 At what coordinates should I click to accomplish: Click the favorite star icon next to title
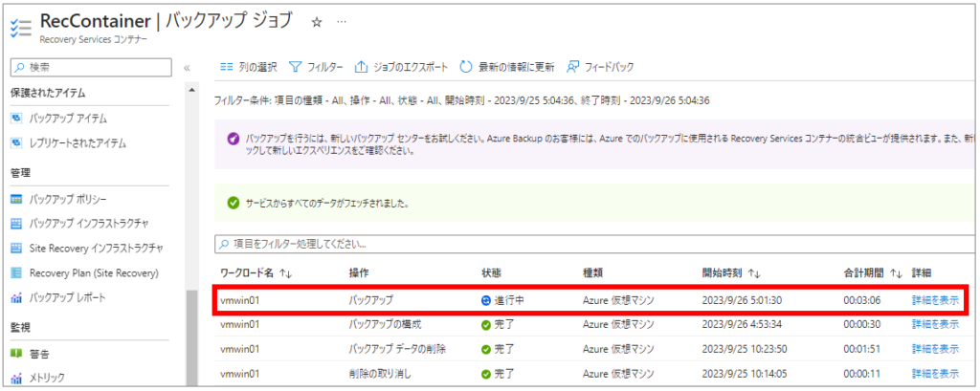316,22
